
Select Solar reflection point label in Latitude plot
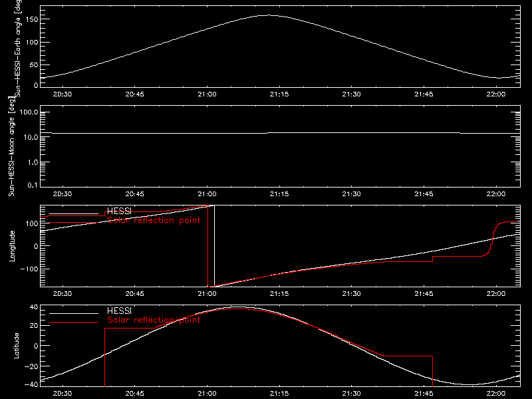(x=154, y=320)
